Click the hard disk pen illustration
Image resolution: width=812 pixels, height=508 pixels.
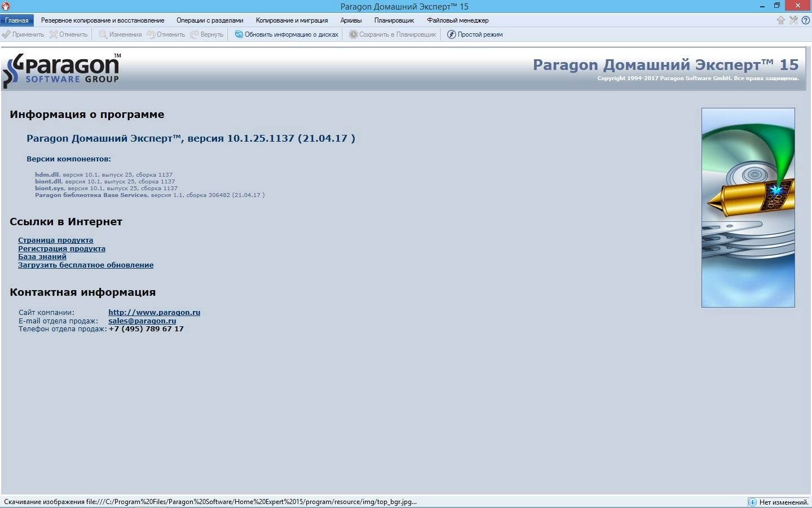click(x=748, y=208)
